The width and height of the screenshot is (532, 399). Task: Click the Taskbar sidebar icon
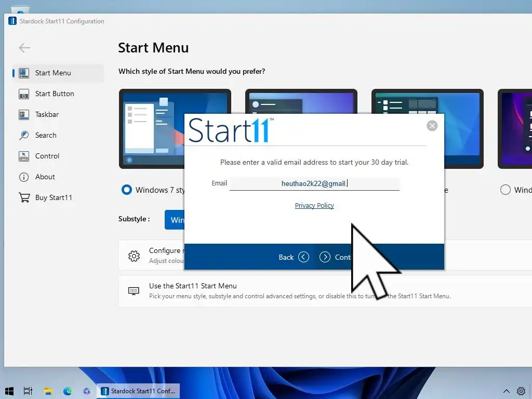[x=24, y=115]
